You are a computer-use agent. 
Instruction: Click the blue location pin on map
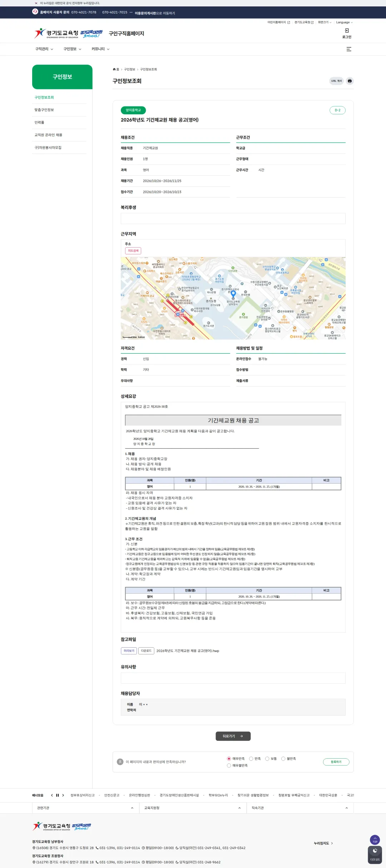(233, 294)
